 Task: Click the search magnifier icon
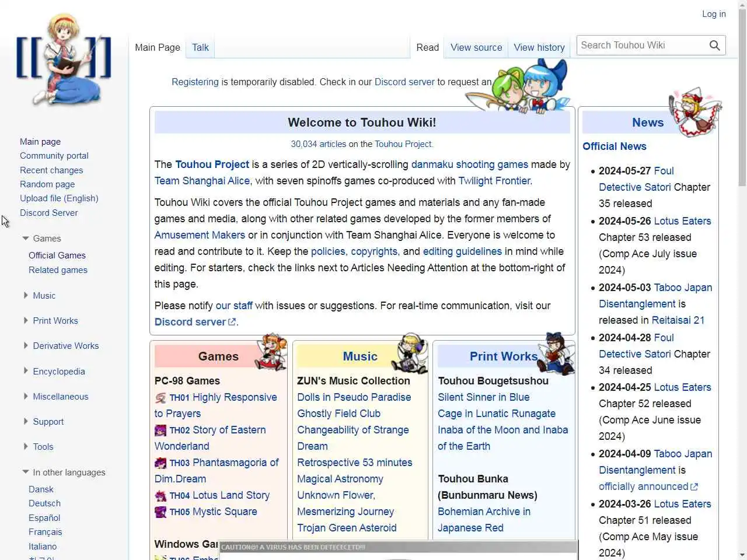714,45
